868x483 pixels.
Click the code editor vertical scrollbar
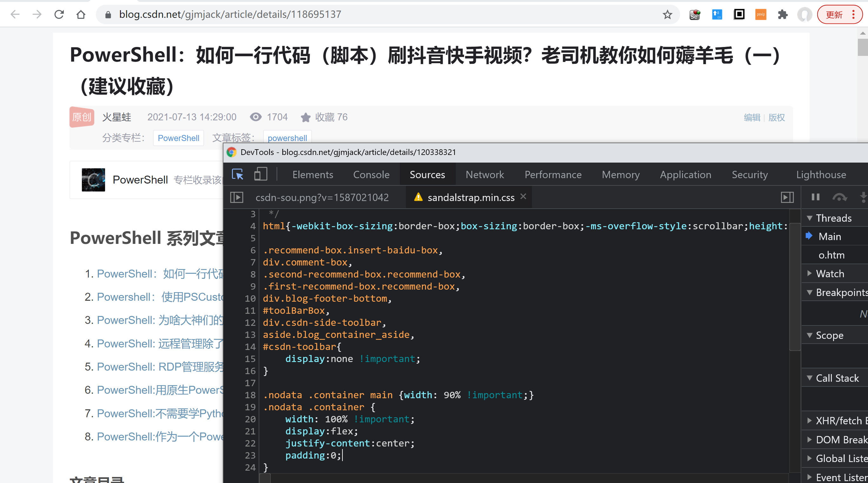point(795,286)
